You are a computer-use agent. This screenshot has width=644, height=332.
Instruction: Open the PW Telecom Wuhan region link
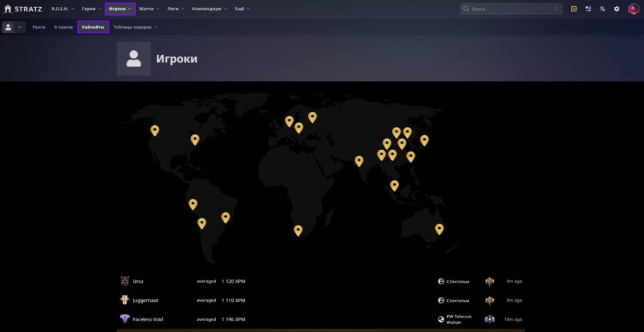coord(458,319)
